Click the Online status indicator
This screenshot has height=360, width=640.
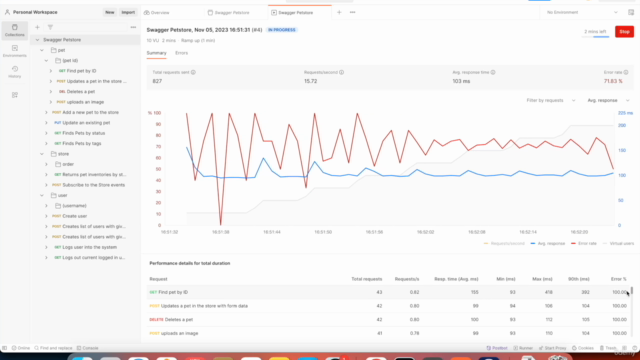click(21, 348)
